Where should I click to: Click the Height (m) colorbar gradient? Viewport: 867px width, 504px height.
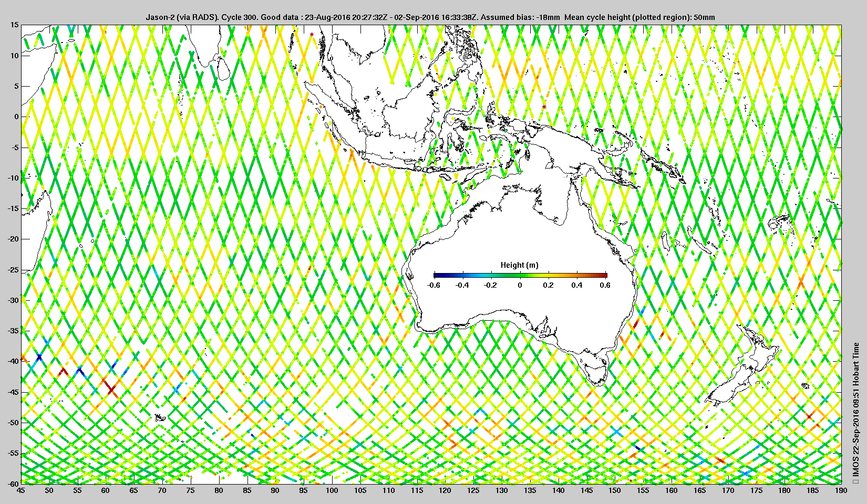point(520,275)
